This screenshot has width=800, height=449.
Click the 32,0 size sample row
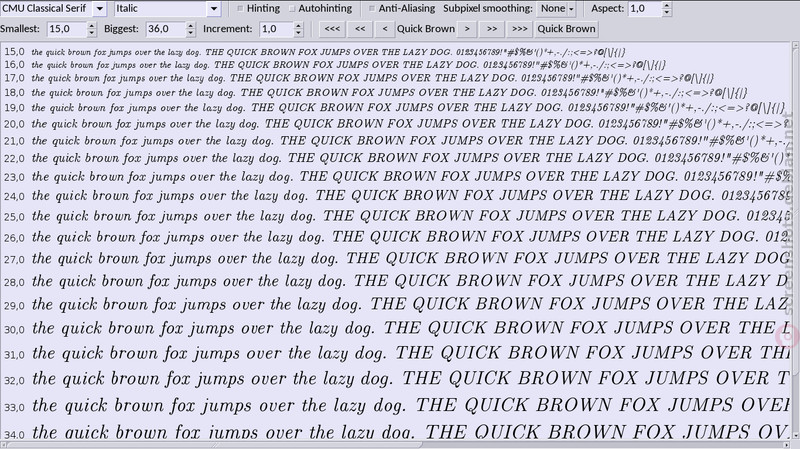(395, 380)
